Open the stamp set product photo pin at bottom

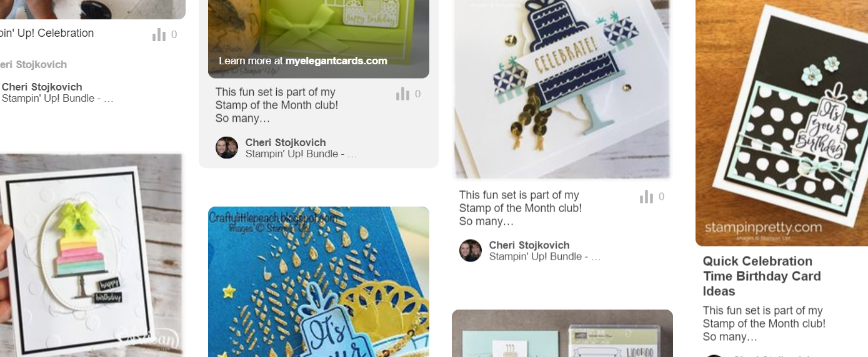(x=562, y=333)
